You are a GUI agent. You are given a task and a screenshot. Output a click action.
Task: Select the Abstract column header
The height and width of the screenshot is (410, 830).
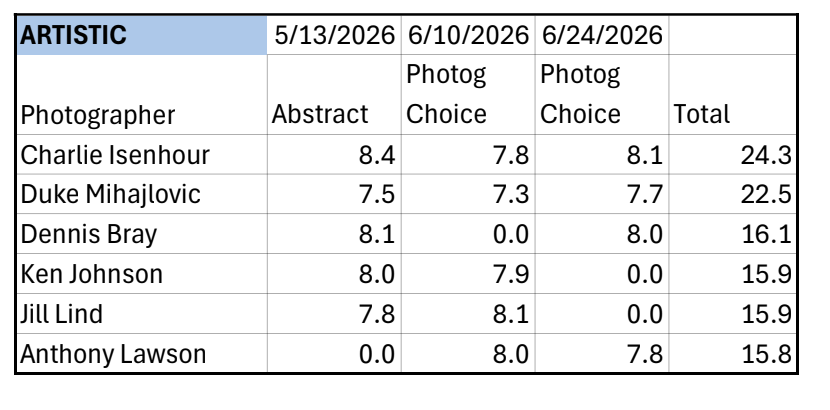334,95
